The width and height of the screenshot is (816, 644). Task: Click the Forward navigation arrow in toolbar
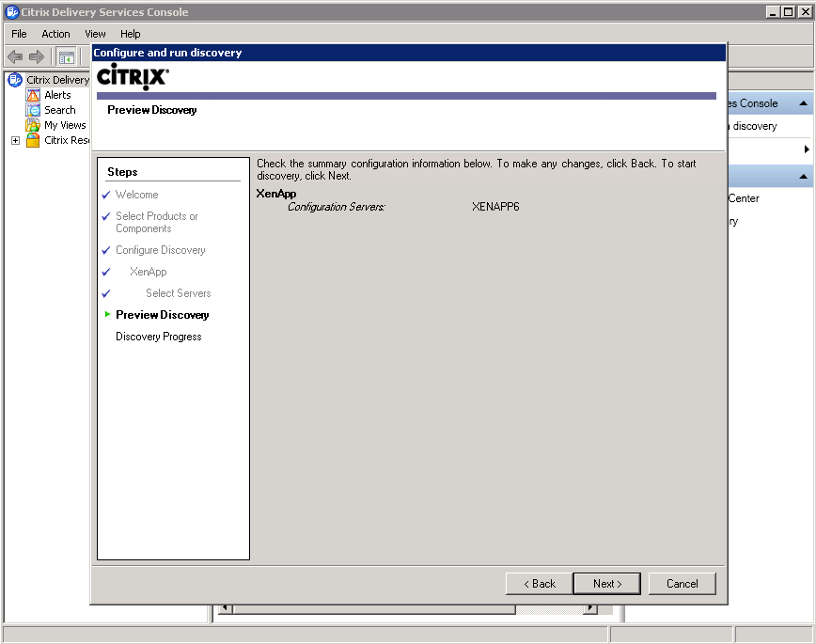tap(37, 56)
